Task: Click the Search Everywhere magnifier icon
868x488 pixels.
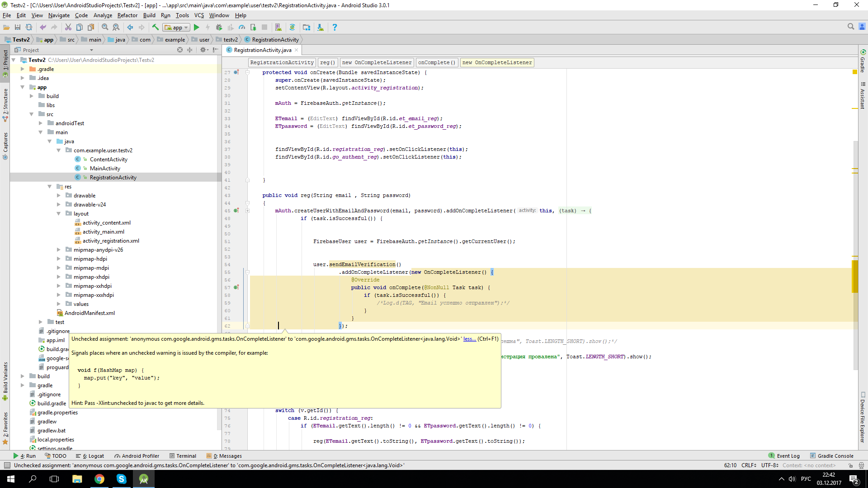Action: pyautogui.click(x=851, y=27)
